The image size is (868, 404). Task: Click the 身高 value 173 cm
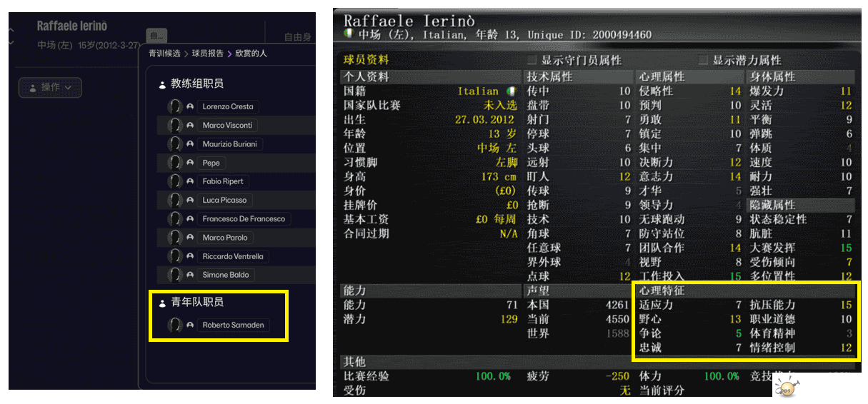coord(499,177)
